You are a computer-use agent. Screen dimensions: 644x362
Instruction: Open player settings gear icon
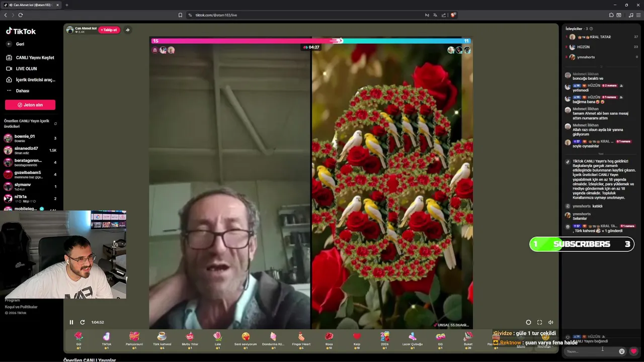tap(528, 322)
